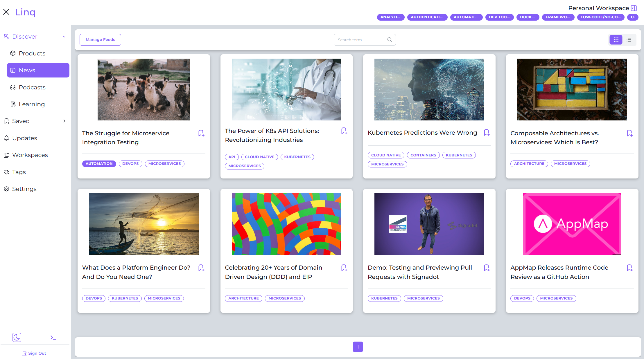Click the Sign Out link
Viewport: 644px width, 359px height.
tap(34, 353)
